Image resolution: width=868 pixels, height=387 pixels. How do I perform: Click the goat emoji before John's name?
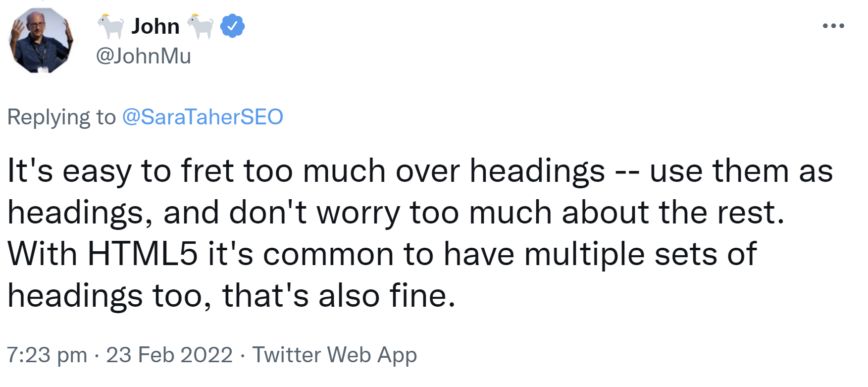pos(110,26)
